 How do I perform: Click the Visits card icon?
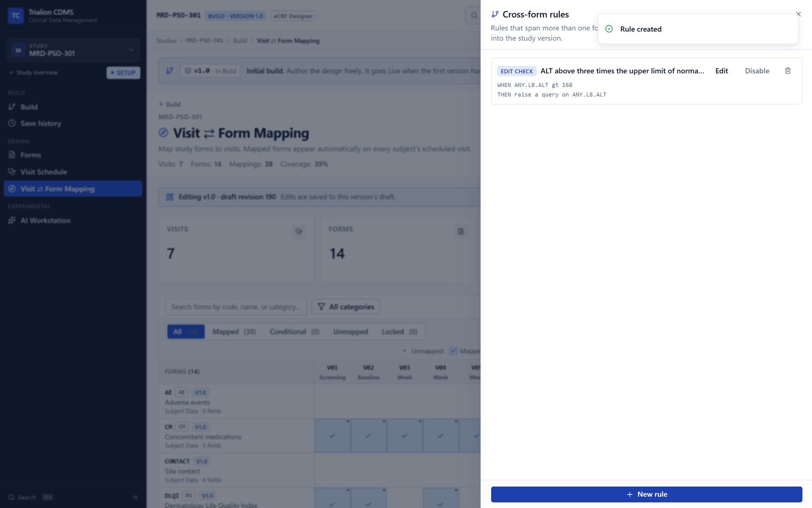299,231
